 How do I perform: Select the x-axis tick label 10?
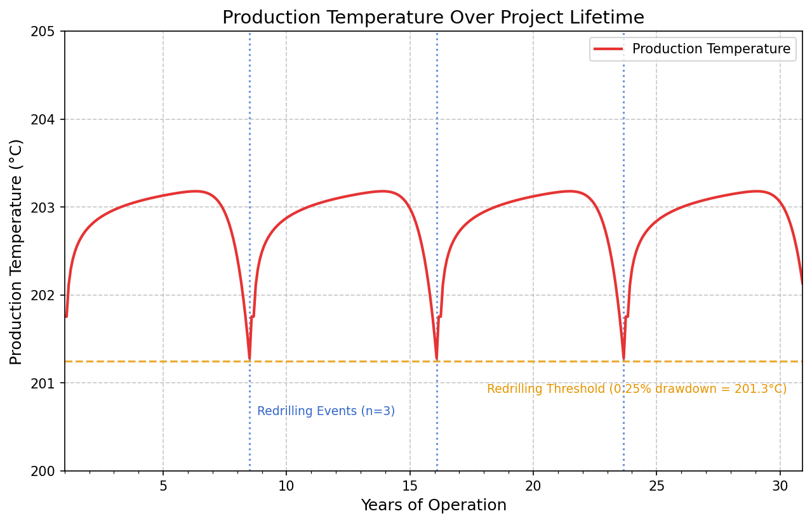point(286,486)
